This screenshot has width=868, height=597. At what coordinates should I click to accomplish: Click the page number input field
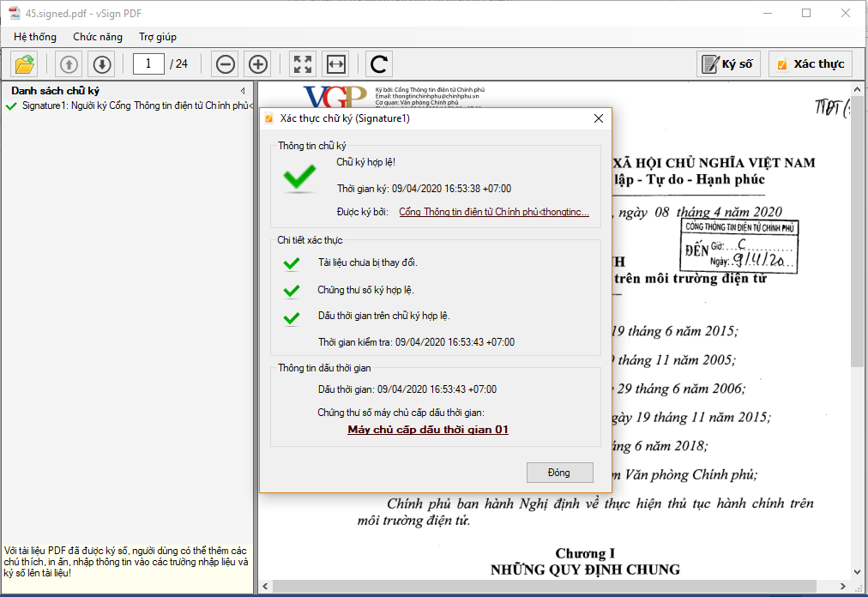[x=149, y=63]
